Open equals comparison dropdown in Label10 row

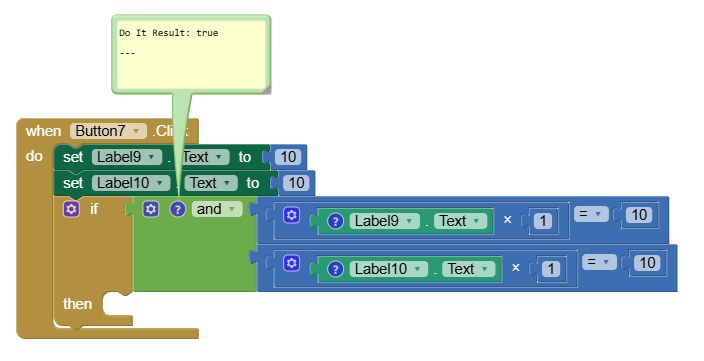599,262
